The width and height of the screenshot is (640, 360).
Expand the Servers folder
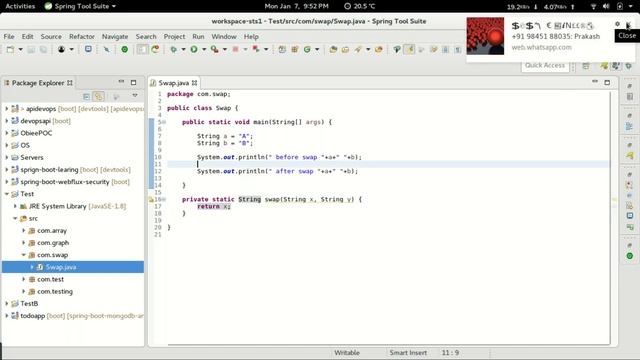click(7, 157)
